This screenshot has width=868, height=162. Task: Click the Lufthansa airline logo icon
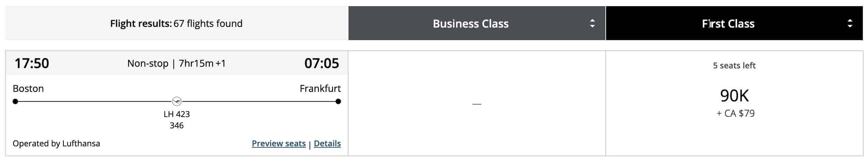point(176,101)
